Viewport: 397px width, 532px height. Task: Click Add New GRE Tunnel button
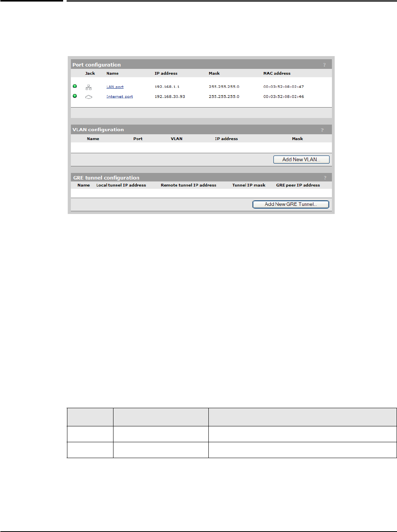click(291, 204)
